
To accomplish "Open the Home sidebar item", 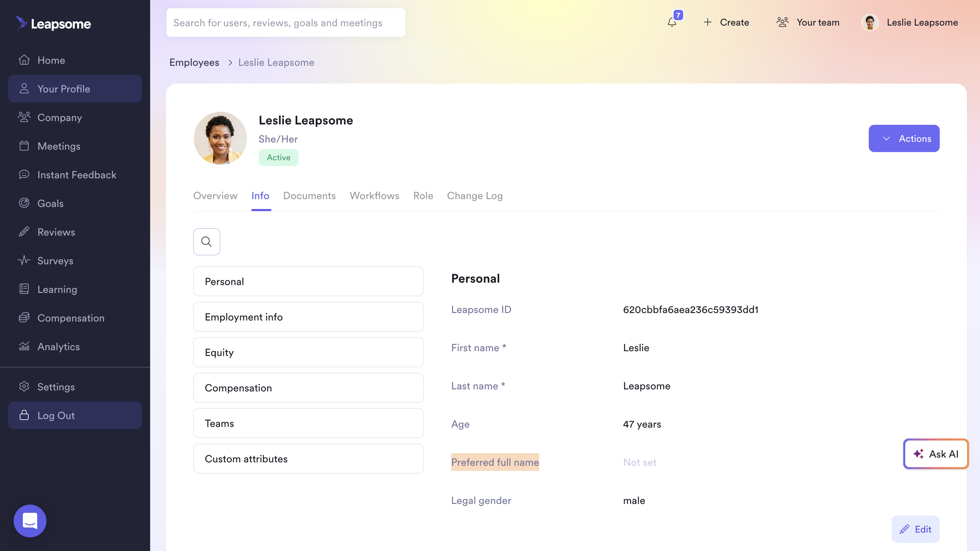I will coord(75,60).
